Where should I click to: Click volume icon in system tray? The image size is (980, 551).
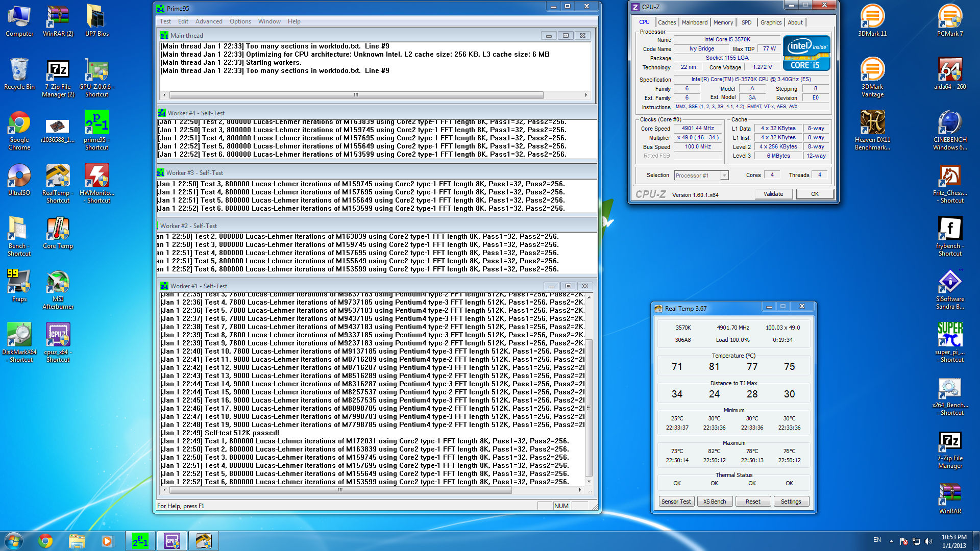[x=928, y=541]
